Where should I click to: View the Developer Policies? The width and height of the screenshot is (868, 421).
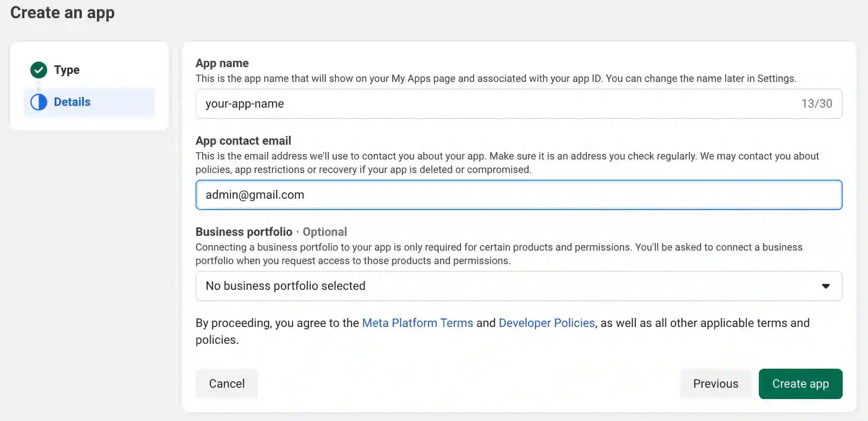(x=547, y=323)
